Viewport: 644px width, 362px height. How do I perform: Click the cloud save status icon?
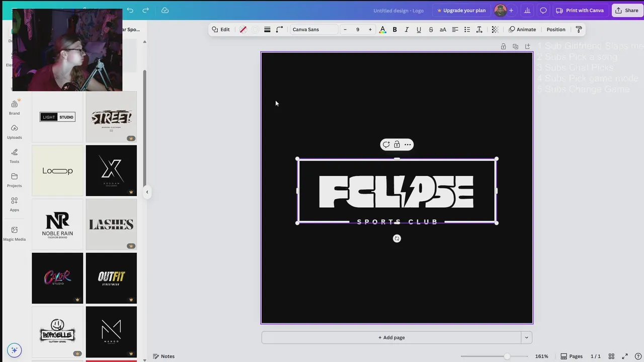165,10
